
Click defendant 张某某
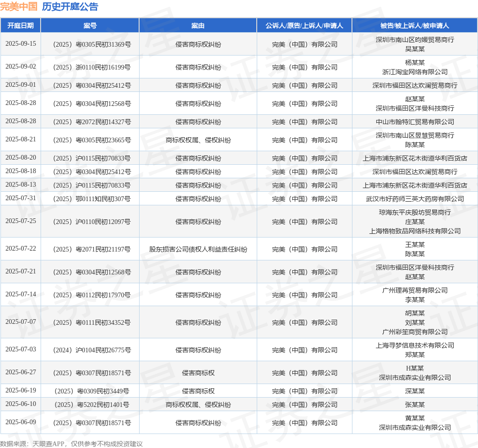point(415,405)
